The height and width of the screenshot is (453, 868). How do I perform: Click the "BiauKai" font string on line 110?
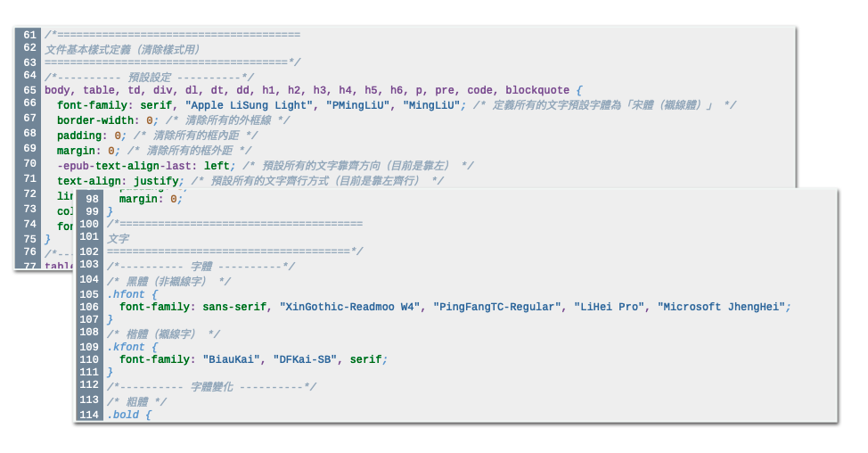point(232,359)
